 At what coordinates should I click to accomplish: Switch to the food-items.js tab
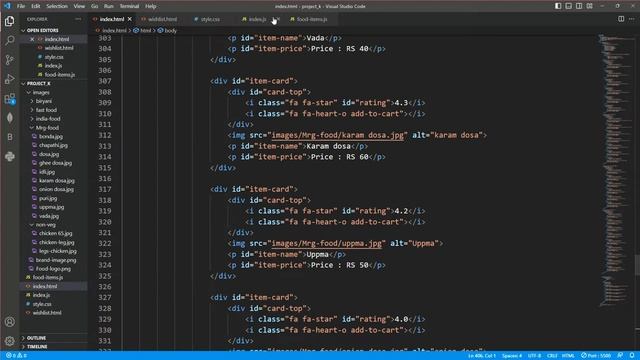tap(312, 19)
